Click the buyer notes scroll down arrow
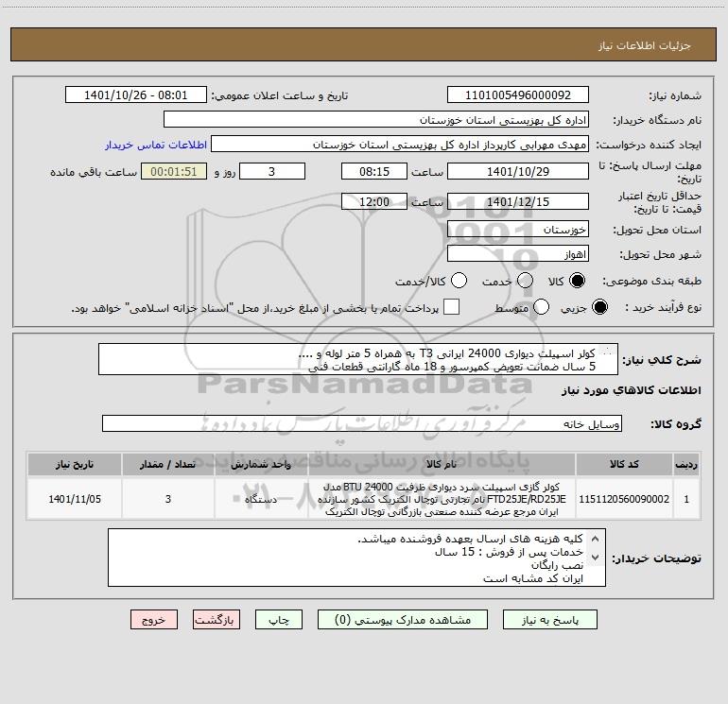 pos(595,557)
